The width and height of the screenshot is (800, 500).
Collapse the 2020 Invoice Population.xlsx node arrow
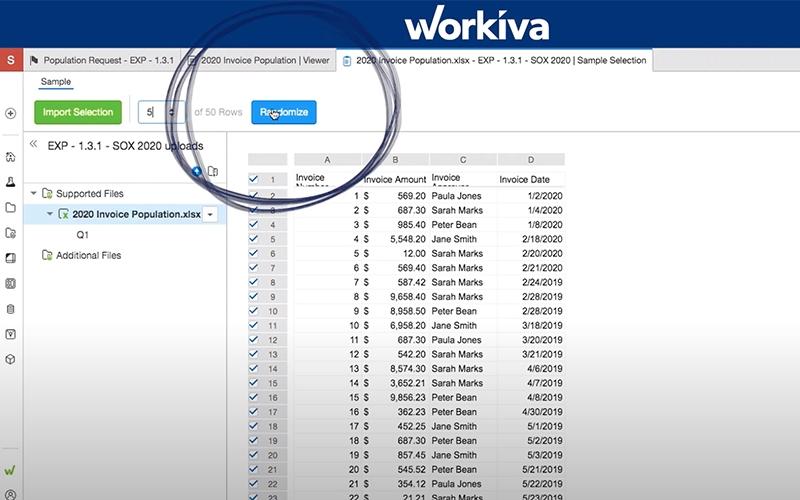click(x=49, y=214)
